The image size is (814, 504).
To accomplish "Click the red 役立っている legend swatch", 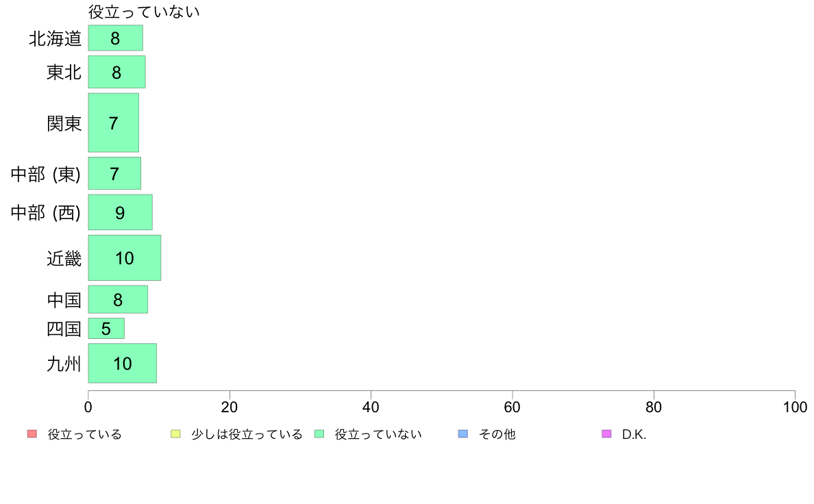I will (32, 434).
